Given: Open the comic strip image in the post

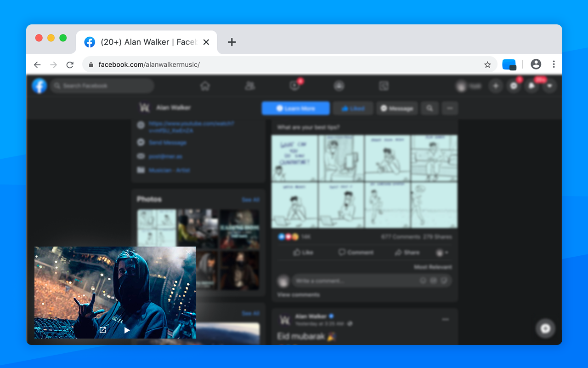Looking at the screenshot, I should pos(364,181).
